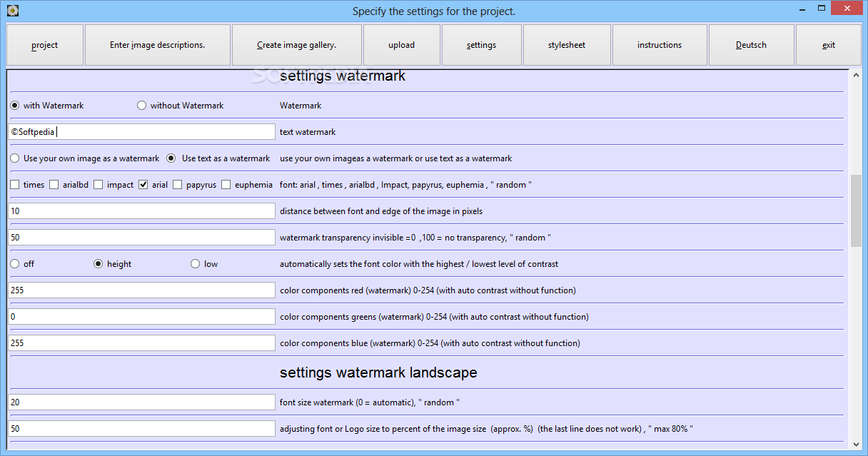
Task: Select the height contrast option
Action: click(99, 264)
